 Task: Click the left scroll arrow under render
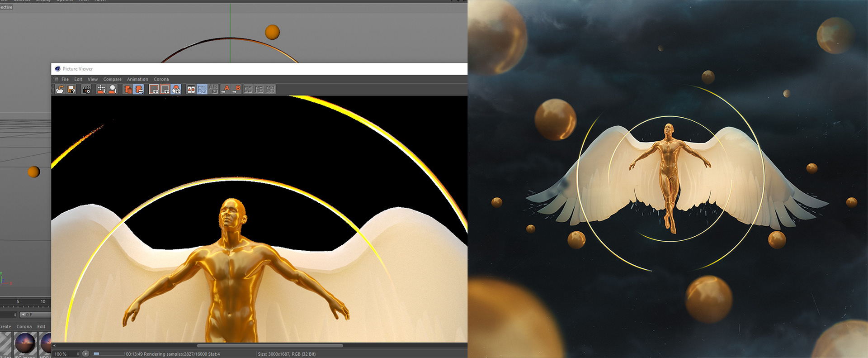tap(54, 346)
